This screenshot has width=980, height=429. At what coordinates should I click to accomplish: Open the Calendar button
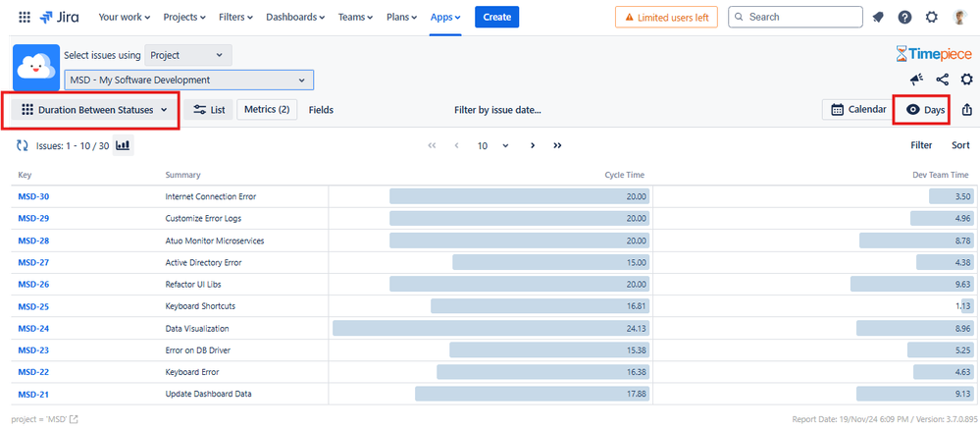point(858,109)
